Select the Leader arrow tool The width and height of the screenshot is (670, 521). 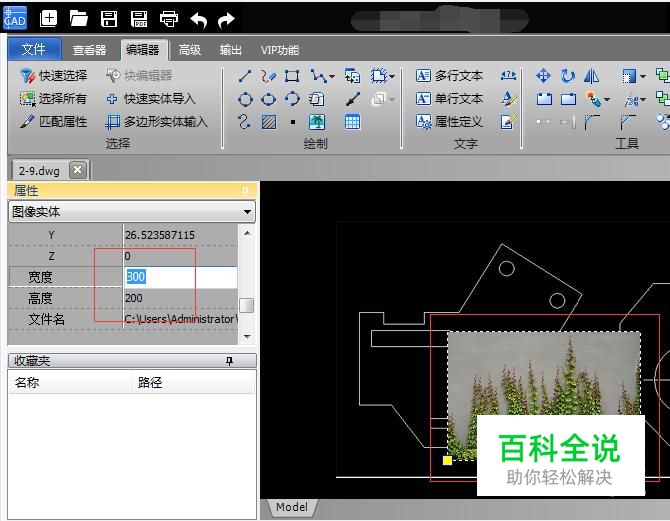353,99
